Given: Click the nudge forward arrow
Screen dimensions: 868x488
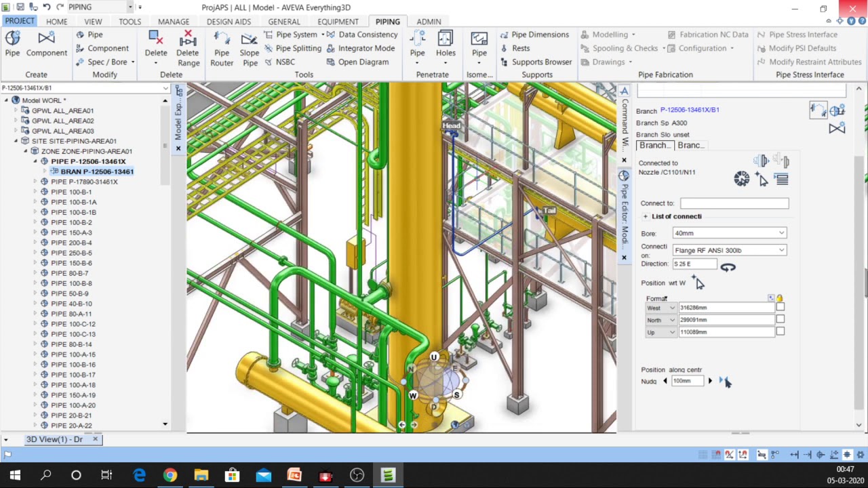Looking at the screenshot, I should 710,381.
